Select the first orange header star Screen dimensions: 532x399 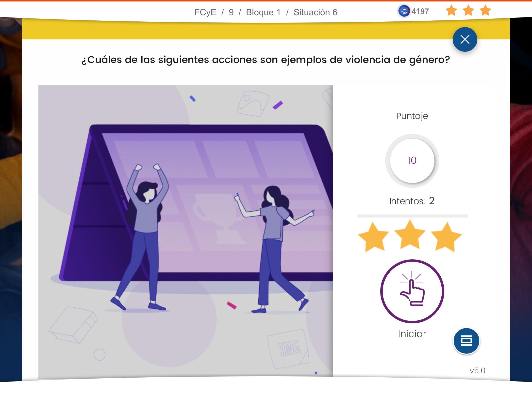(451, 11)
